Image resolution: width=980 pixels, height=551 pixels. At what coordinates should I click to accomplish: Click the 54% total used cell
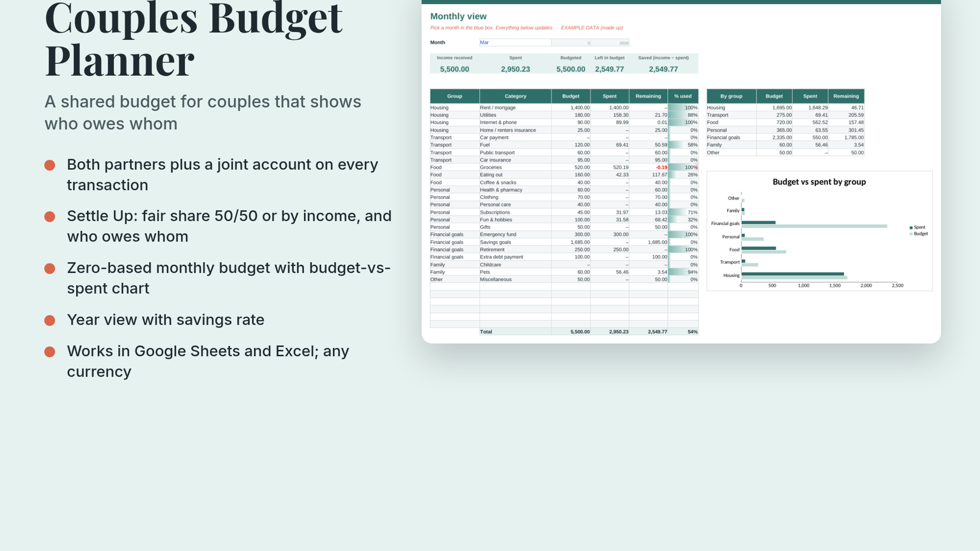point(683,332)
